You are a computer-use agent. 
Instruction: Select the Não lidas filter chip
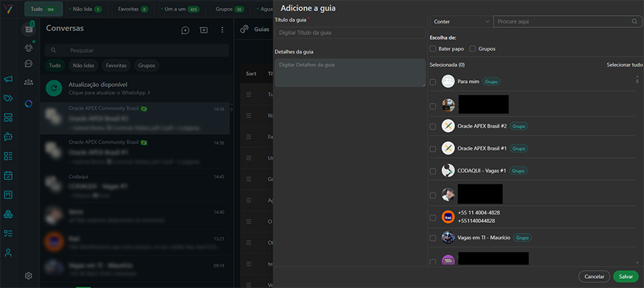(x=84, y=65)
